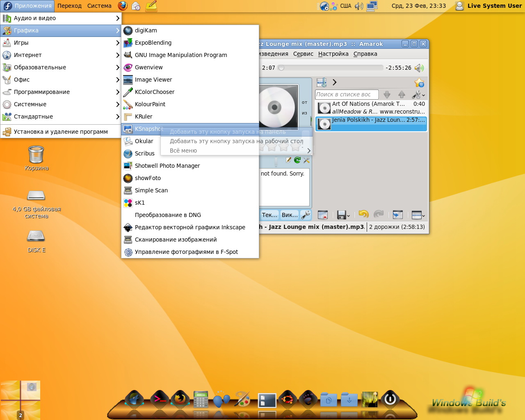Undo last playlist change in Amarok
The width and height of the screenshot is (525, 420).
pos(363,214)
